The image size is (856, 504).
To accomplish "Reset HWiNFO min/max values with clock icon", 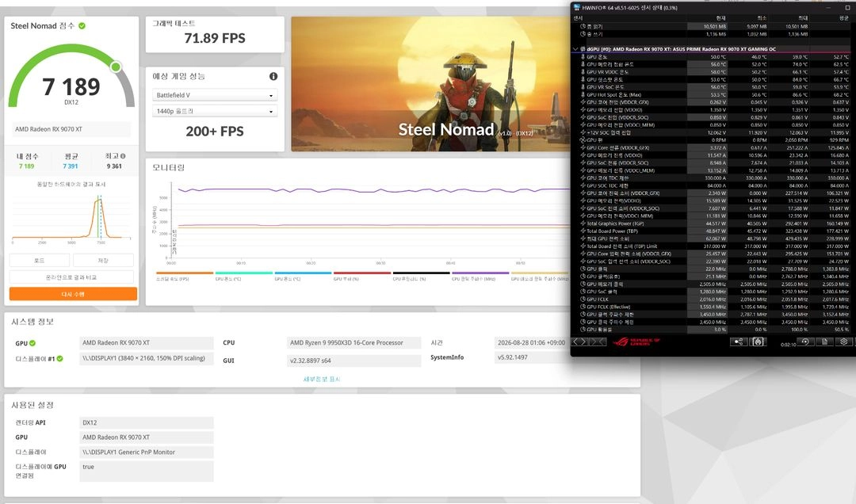I will point(804,342).
